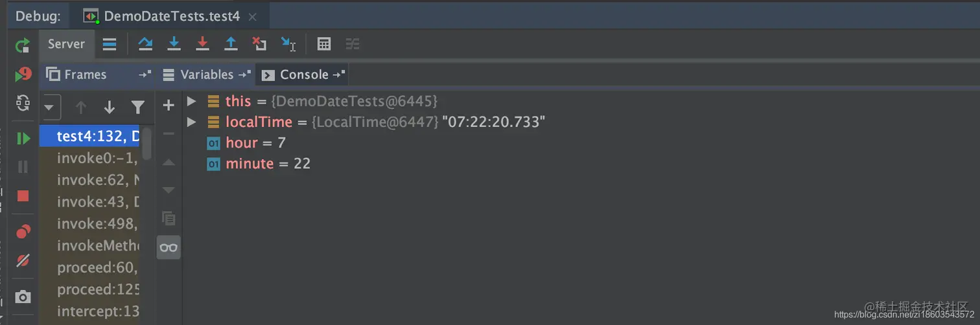Open the Evaluate Expression calculator

[324, 44]
